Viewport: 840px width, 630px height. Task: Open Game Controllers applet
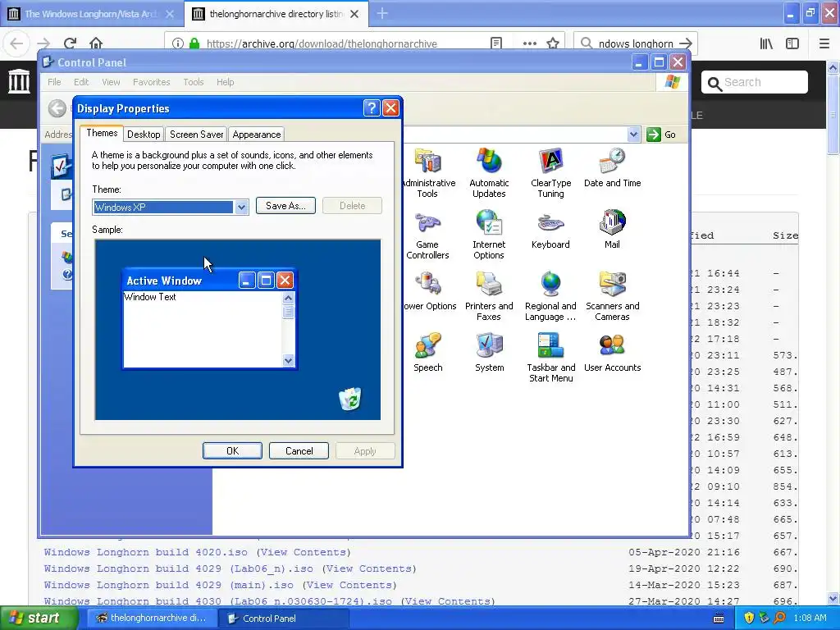pyautogui.click(x=427, y=234)
